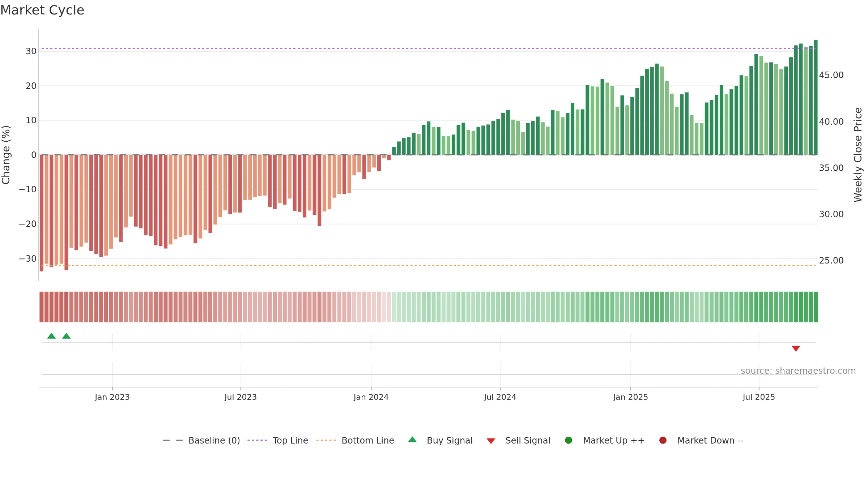Click the Weekly Close Price axis title

[858, 155]
